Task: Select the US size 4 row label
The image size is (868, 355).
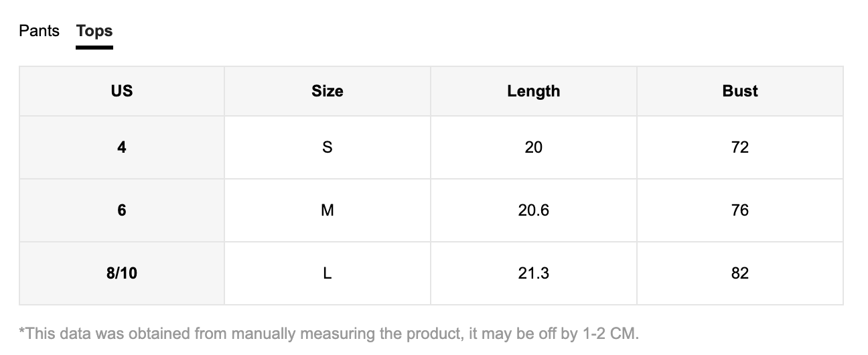Action: point(122,147)
